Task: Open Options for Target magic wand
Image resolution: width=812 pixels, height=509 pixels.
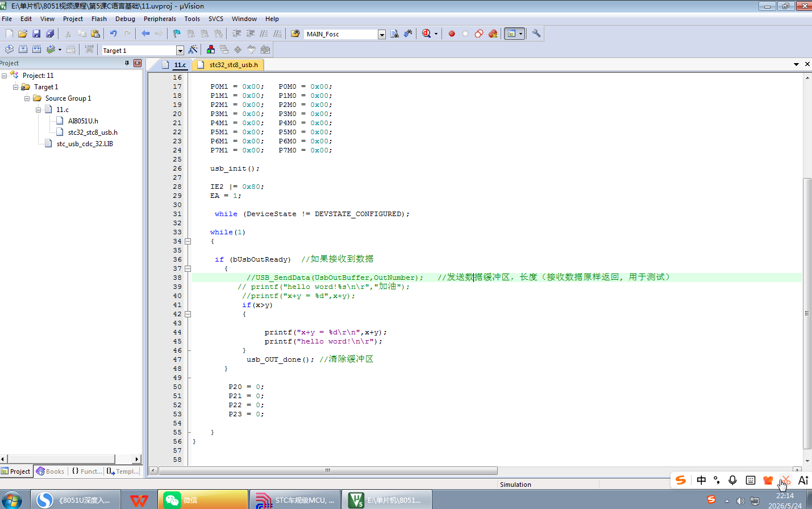Action: click(x=193, y=49)
